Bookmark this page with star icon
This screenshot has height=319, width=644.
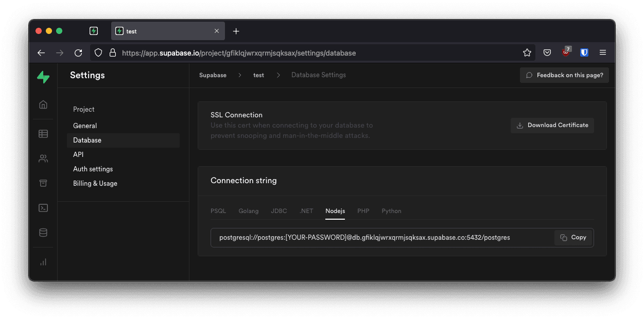(x=527, y=53)
